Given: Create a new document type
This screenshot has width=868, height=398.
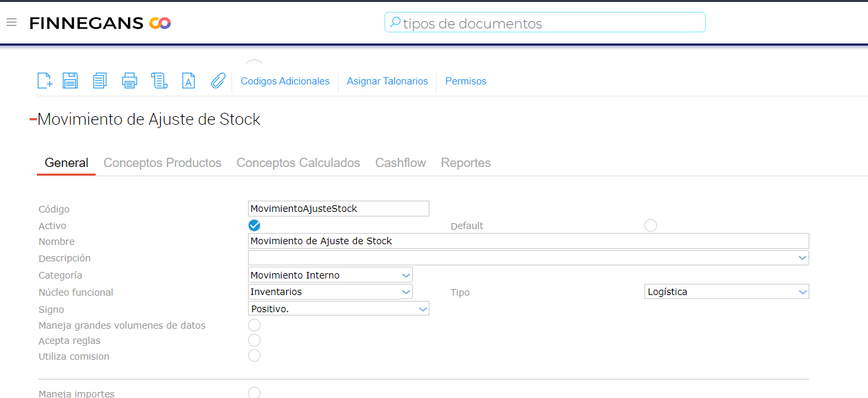Looking at the screenshot, I should pyautogui.click(x=44, y=81).
